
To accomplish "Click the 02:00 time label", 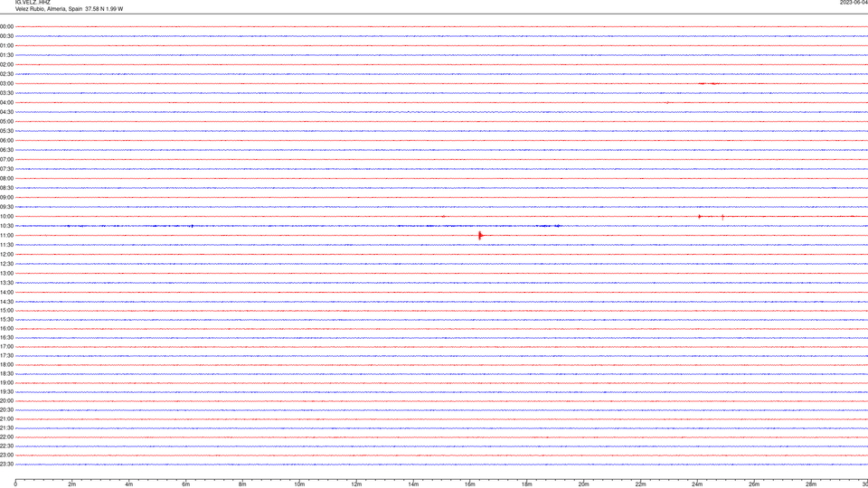I will tap(6, 65).
